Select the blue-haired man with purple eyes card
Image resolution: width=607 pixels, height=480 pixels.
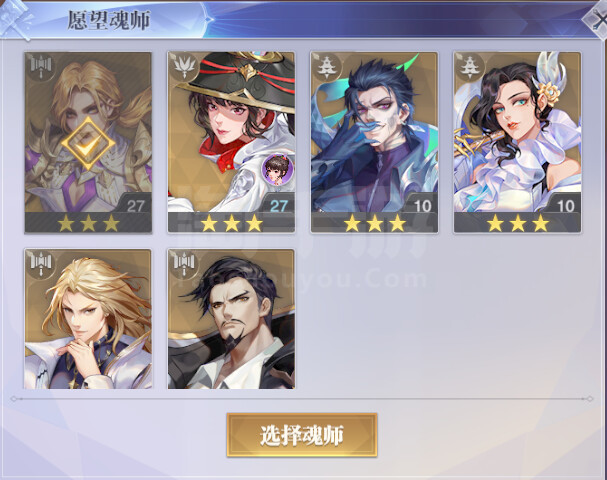point(374,142)
